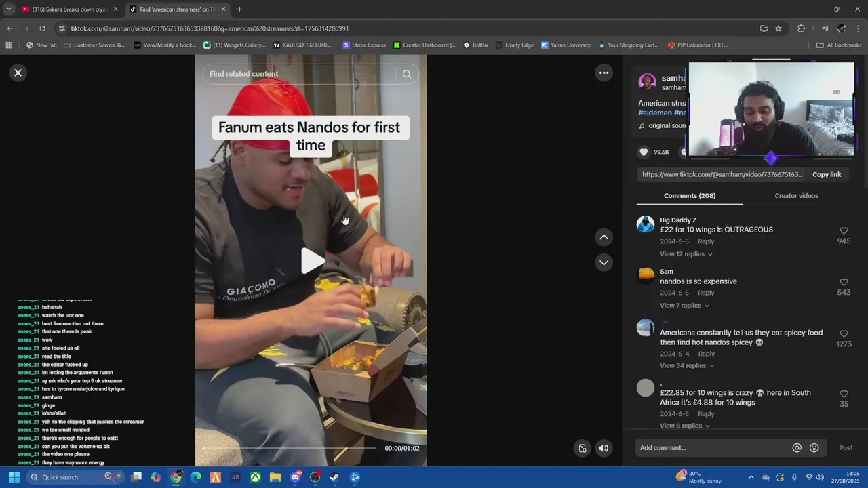Reply to the spicy food comment
This screenshot has height=488, width=868.
click(x=706, y=354)
